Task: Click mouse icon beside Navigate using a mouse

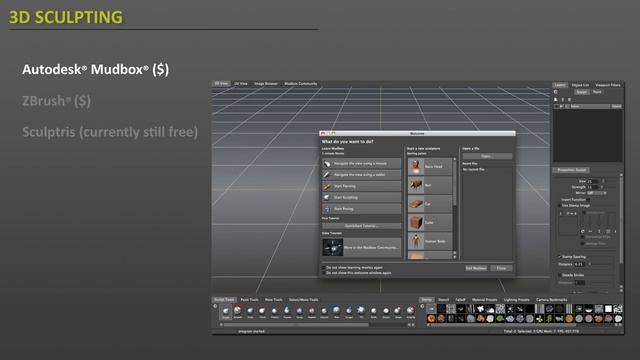Action: [327, 163]
